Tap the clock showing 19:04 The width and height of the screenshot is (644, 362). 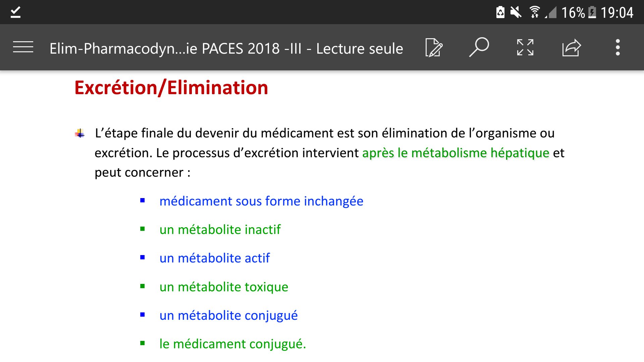click(616, 13)
